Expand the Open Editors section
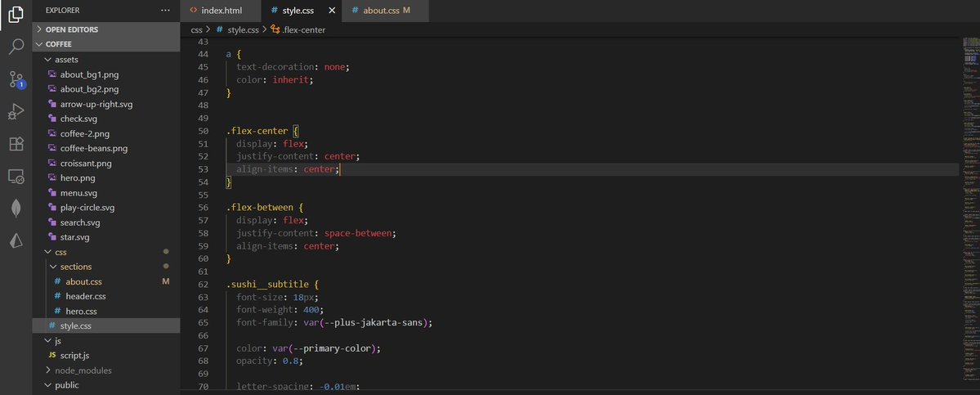The height and width of the screenshot is (395, 980). pyautogui.click(x=106, y=29)
